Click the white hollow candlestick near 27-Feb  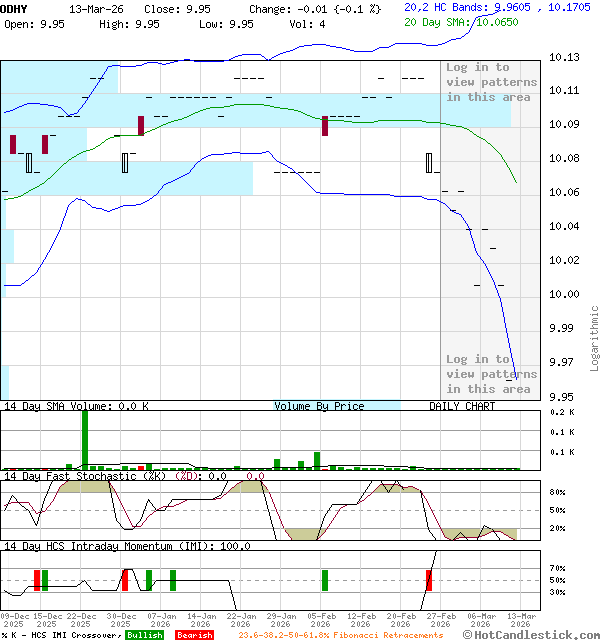(x=429, y=163)
